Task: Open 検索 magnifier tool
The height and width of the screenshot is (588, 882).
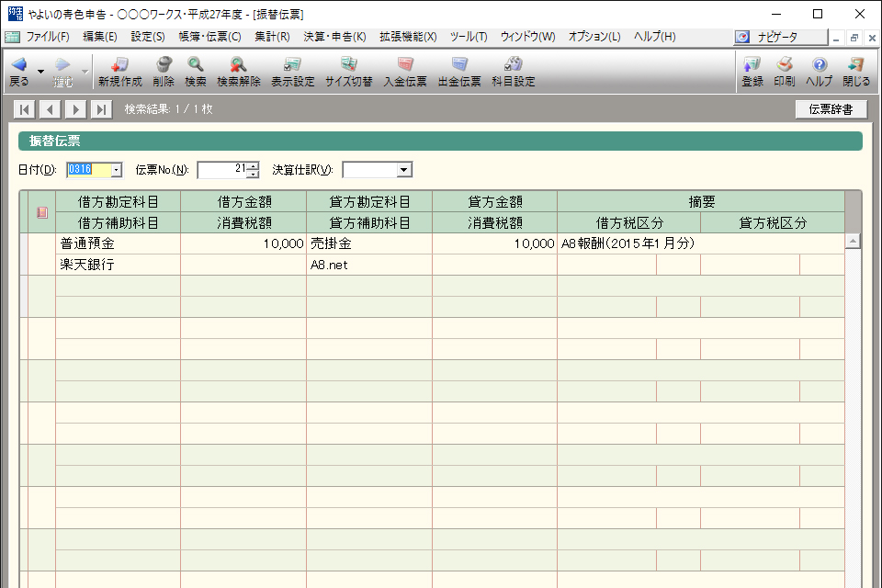Action: click(195, 72)
